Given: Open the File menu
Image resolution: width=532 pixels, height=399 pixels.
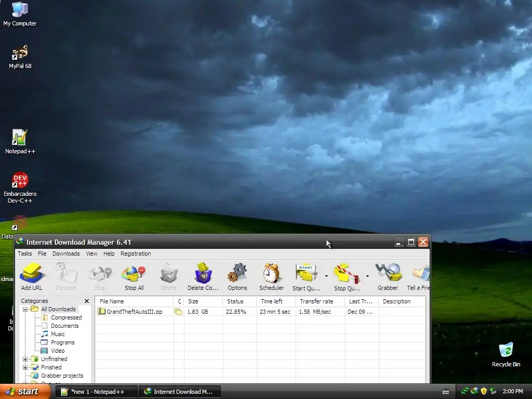Looking at the screenshot, I should coord(42,254).
